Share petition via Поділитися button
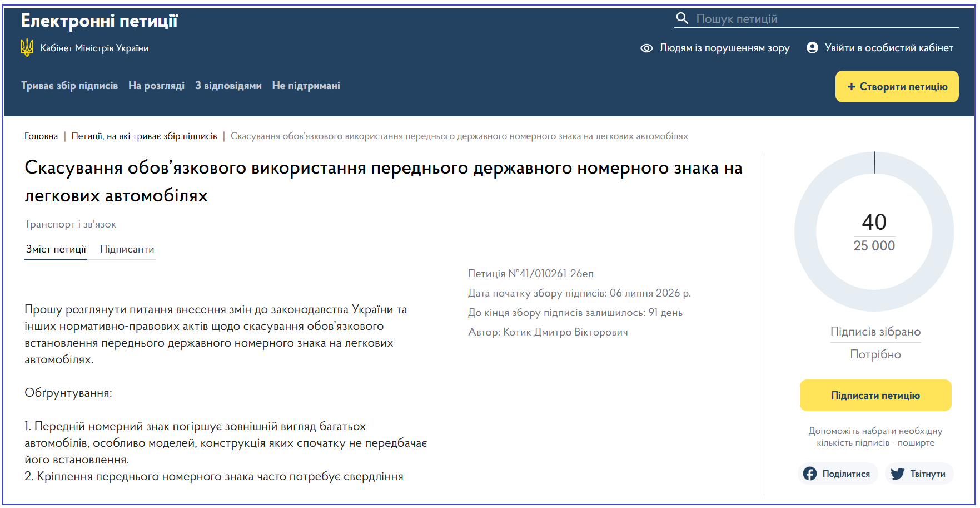Image resolution: width=980 pixels, height=508 pixels. (x=838, y=474)
